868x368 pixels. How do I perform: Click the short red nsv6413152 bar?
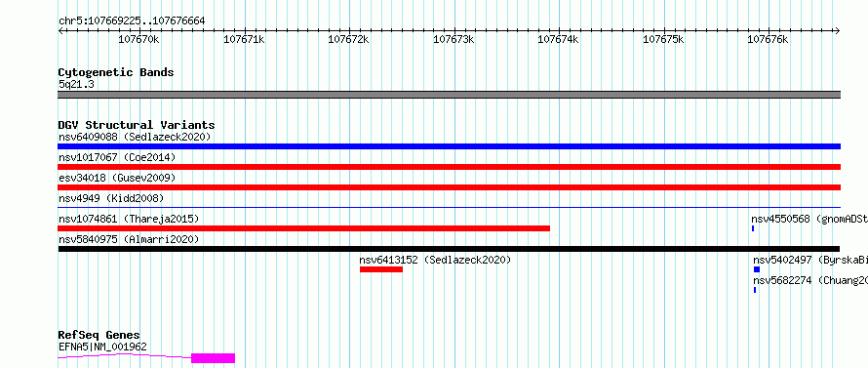point(381,269)
